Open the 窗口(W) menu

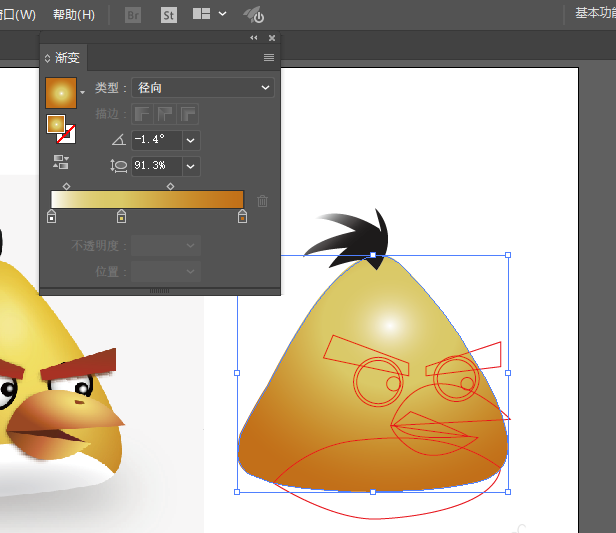point(17,15)
